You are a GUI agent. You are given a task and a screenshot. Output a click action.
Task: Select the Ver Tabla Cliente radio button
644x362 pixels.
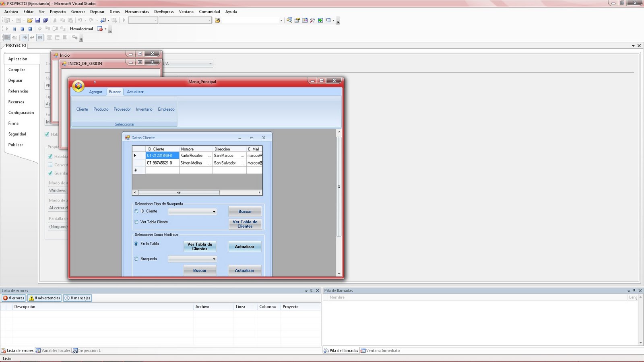click(136, 222)
